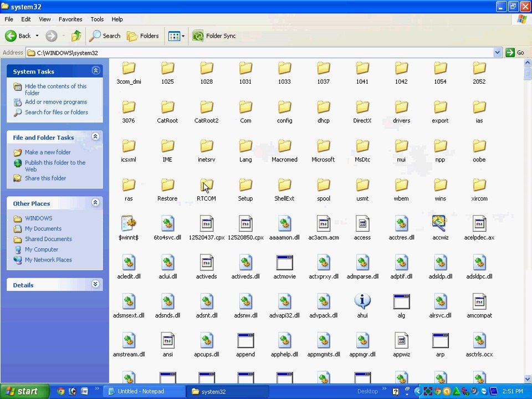Open the Views dropdown button
This screenshot has height=399, width=532.
[x=176, y=35]
